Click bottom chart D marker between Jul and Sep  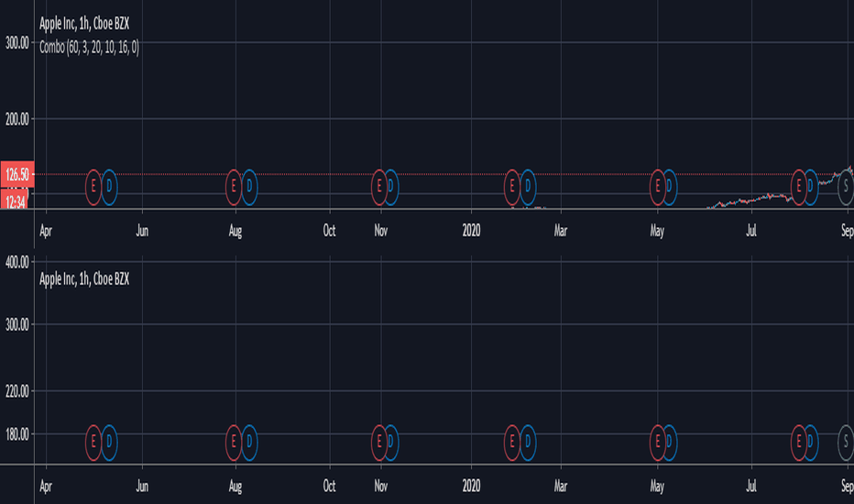pyautogui.click(x=810, y=443)
